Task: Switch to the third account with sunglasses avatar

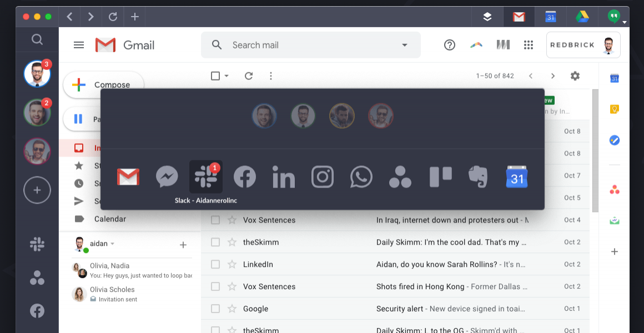Action: [37, 151]
